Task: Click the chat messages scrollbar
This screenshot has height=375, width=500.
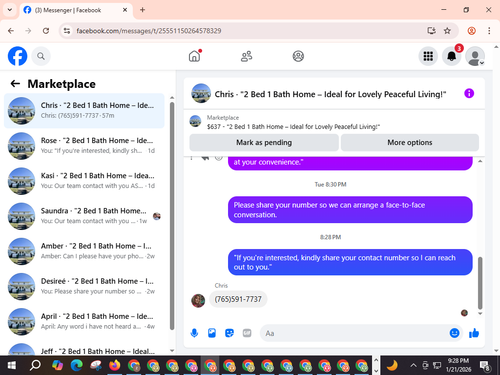Action: [x=480, y=283]
